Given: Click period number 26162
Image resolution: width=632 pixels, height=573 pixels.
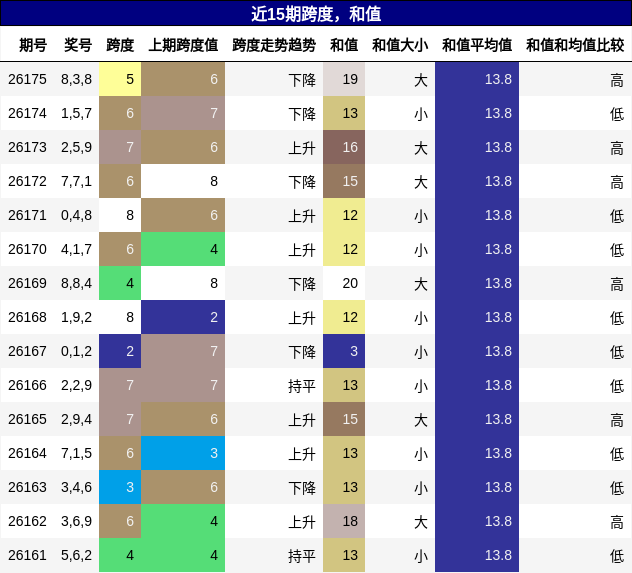Looking at the screenshot, I should (27, 521).
